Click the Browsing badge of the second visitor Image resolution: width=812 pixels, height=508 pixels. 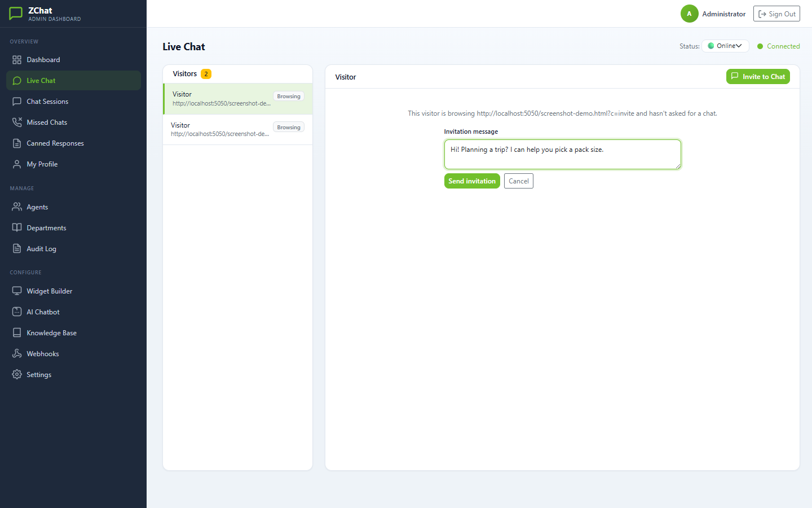tap(289, 128)
